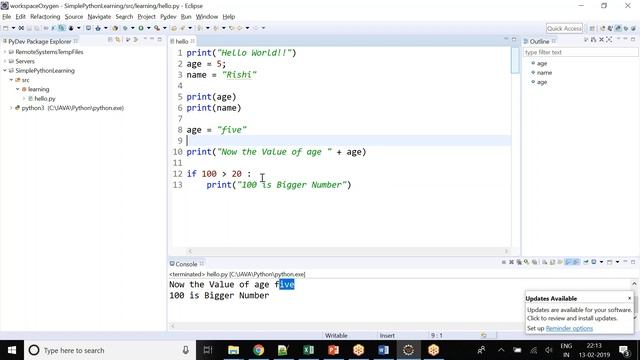Select the hello editor tab
The height and width of the screenshot is (360, 640).
tap(182, 42)
